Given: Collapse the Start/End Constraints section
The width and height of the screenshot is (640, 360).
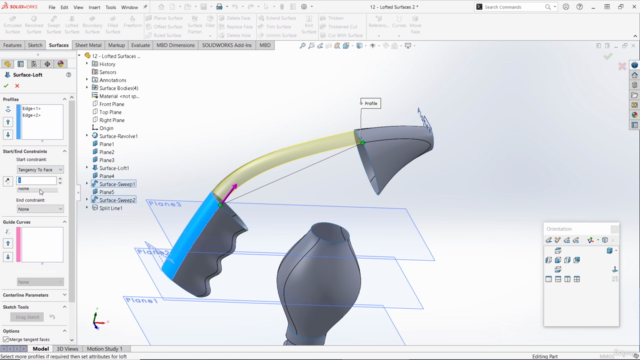Looking at the screenshot, I should 64,151.
